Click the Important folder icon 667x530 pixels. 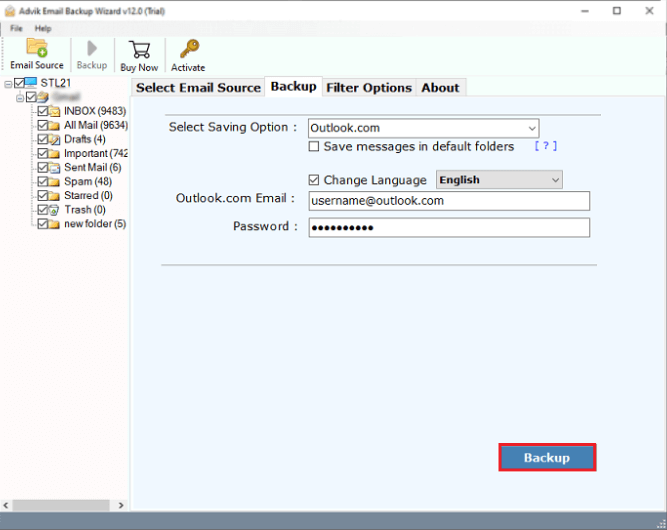coord(54,154)
